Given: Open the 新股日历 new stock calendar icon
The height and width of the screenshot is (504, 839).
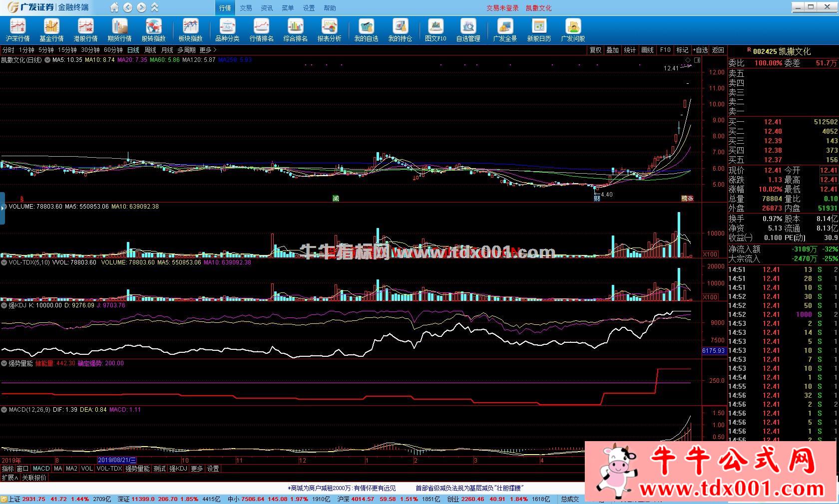Looking at the screenshot, I should point(539,30).
